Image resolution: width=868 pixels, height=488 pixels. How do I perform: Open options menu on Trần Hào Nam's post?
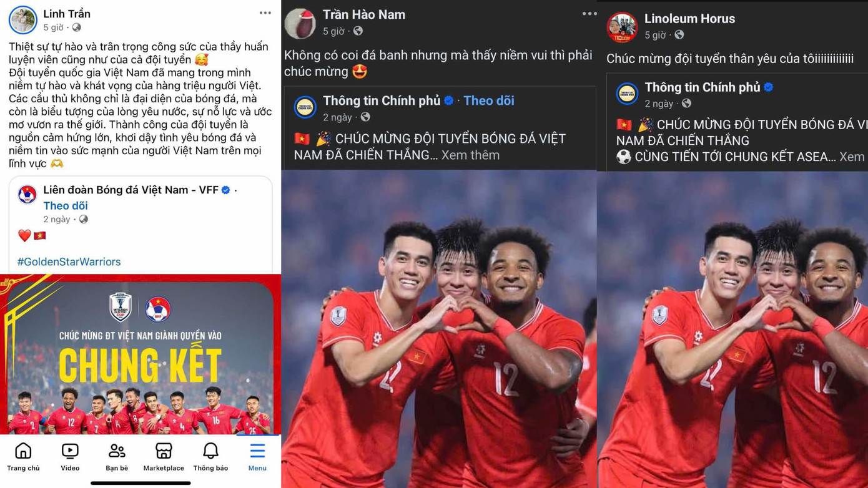click(589, 14)
